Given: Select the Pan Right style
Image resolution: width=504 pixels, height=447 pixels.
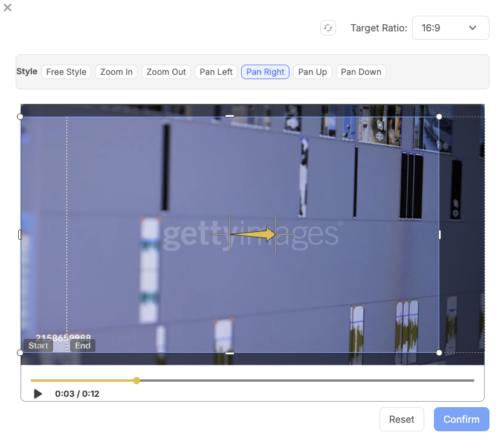Looking at the screenshot, I should point(265,72).
